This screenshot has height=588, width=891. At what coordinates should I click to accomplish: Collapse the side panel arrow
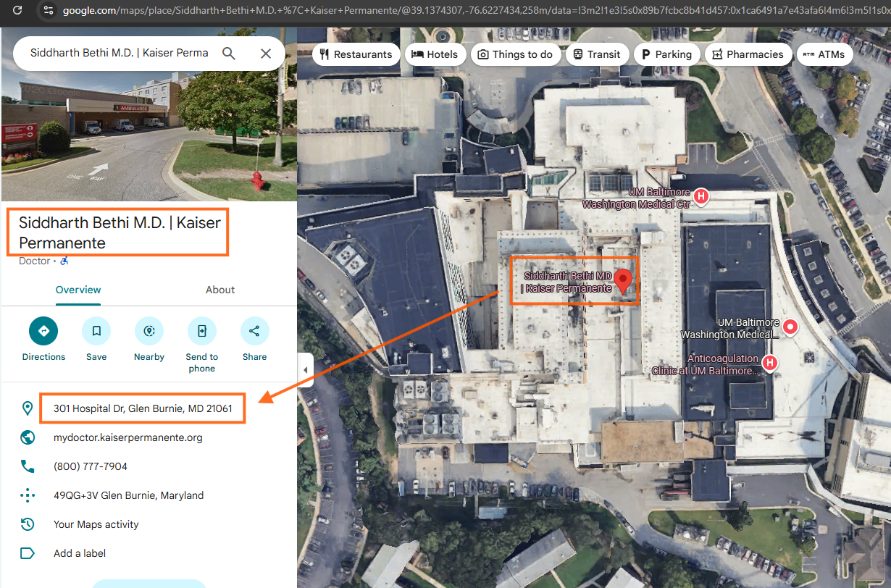(305, 370)
